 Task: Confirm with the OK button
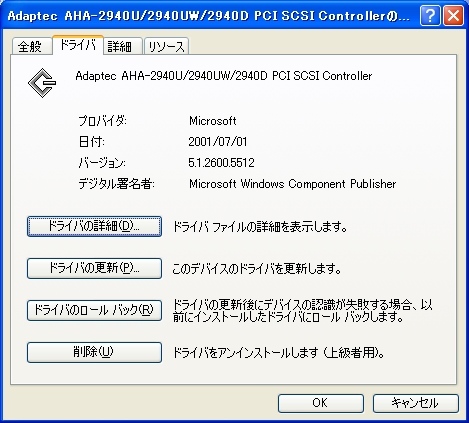pyautogui.click(x=321, y=403)
